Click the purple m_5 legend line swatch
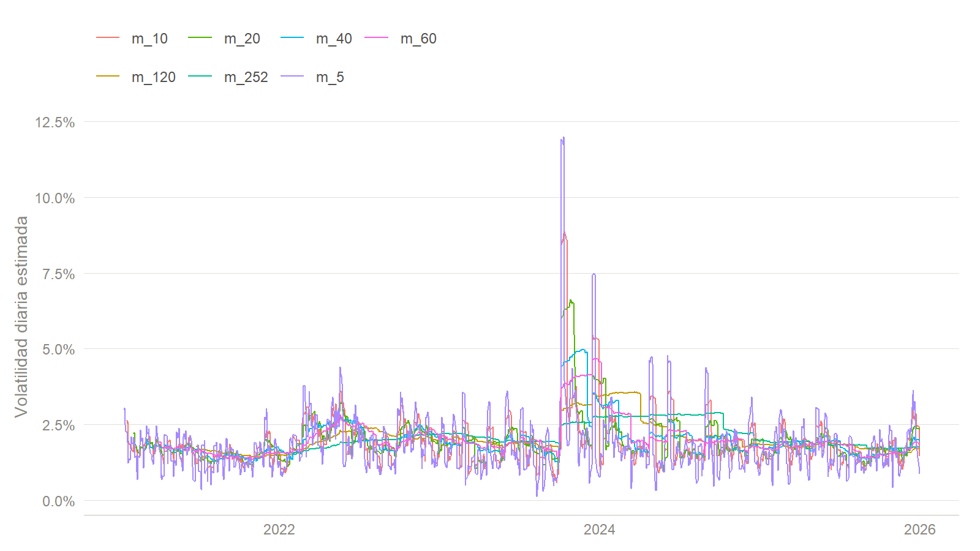The height and width of the screenshot is (551, 980). click(x=292, y=77)
